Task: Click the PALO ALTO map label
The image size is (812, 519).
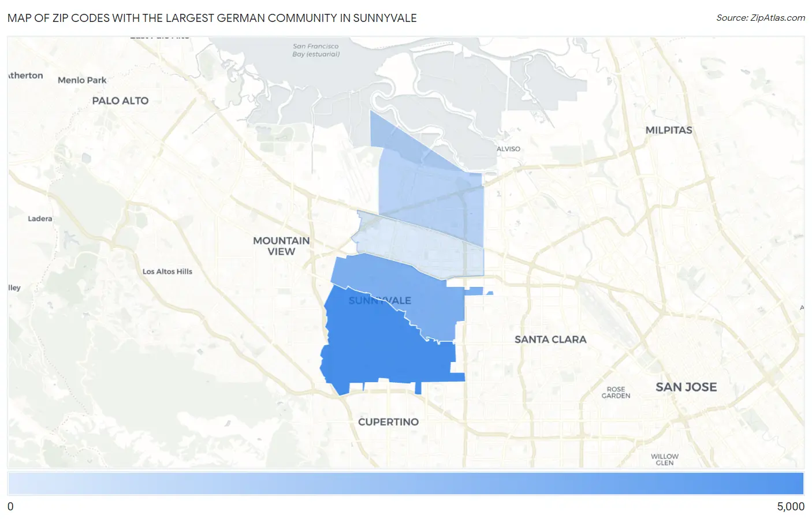Action: coord(120,100)
